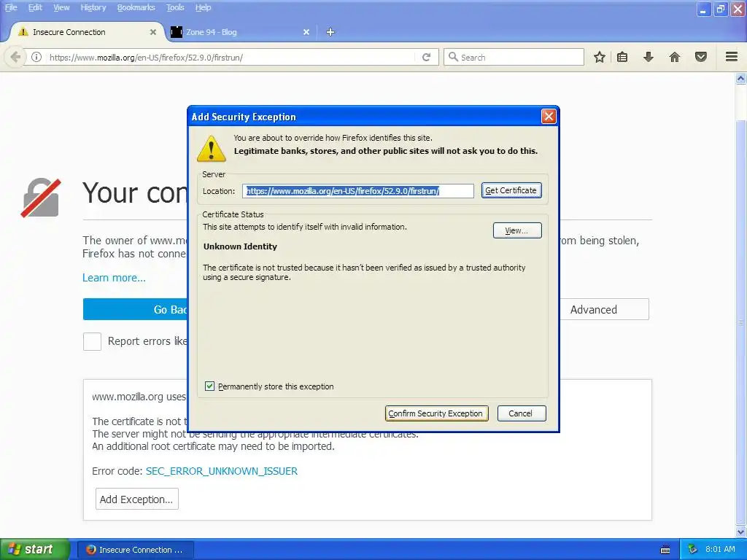Screen dimensions: 747x560
Task: Click the vertical scrollbar thumb
Action: [x=741, y=323]
